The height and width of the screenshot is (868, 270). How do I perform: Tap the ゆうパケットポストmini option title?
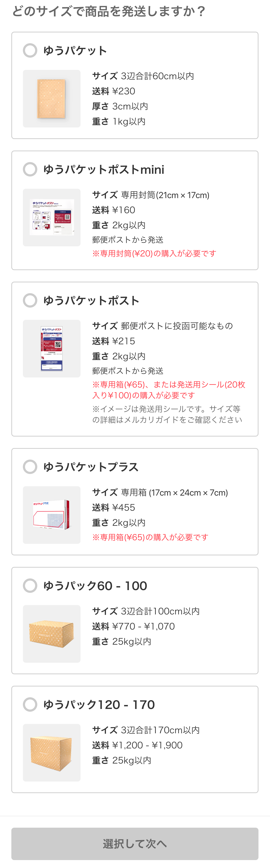coord(104,169)
